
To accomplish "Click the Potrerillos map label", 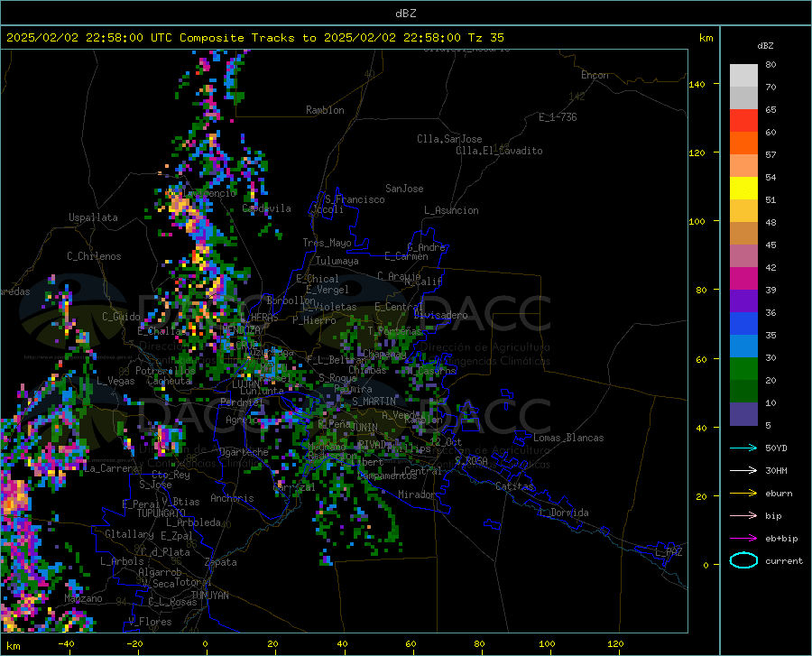I will (x=165, y=371).
